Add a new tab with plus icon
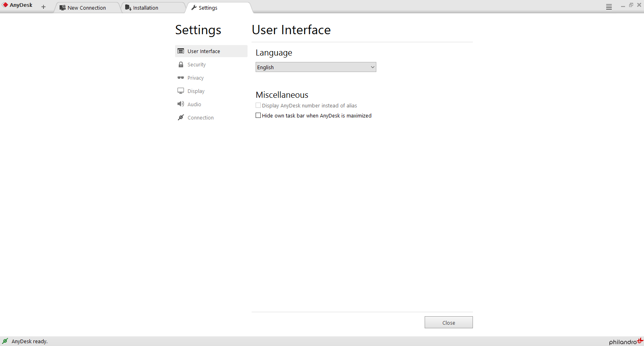Screen dimensions: 644x346 coord(43,7)
